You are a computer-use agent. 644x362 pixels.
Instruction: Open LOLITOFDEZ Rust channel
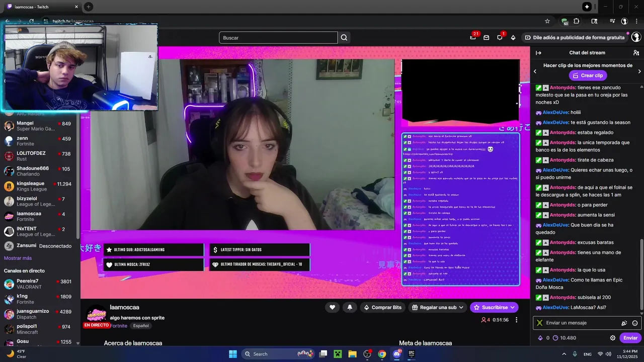tap(39, 156)
